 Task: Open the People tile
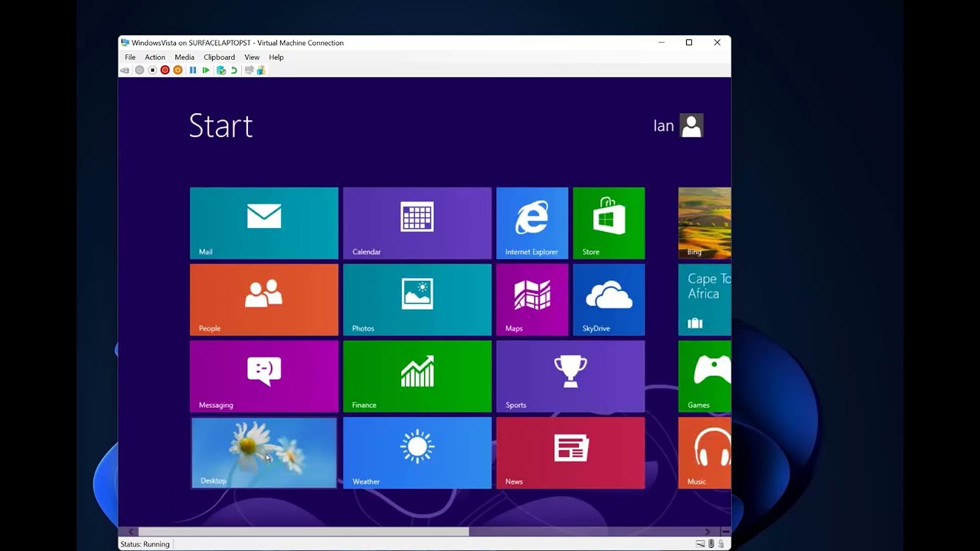point(264,299)
